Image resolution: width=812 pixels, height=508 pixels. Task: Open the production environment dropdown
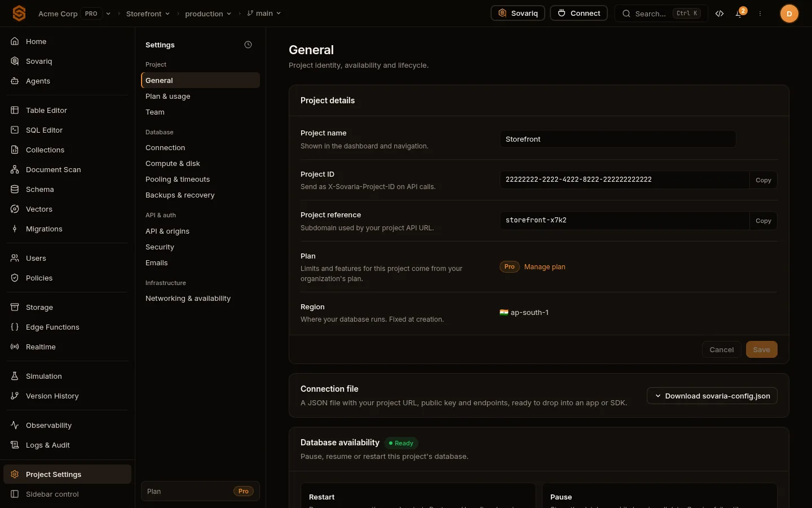point(208,14)
